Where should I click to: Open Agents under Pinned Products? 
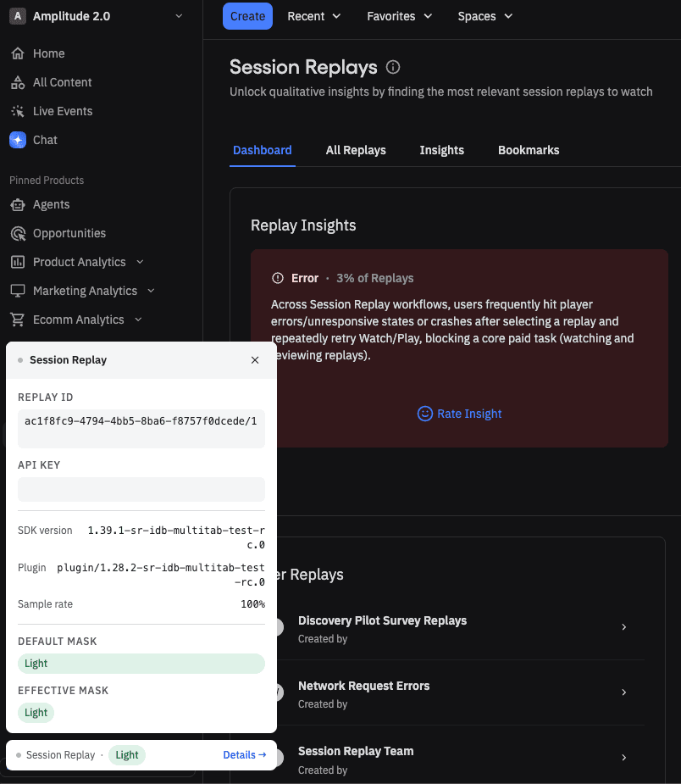(51, 204)
